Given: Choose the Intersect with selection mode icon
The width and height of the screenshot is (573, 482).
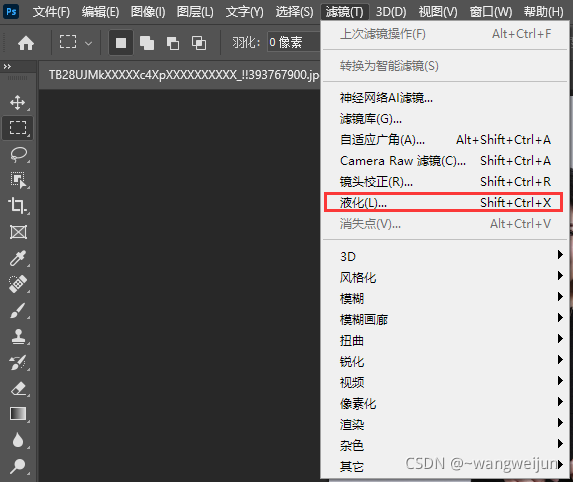Looking at the screenshot, I should click(199, 43).
